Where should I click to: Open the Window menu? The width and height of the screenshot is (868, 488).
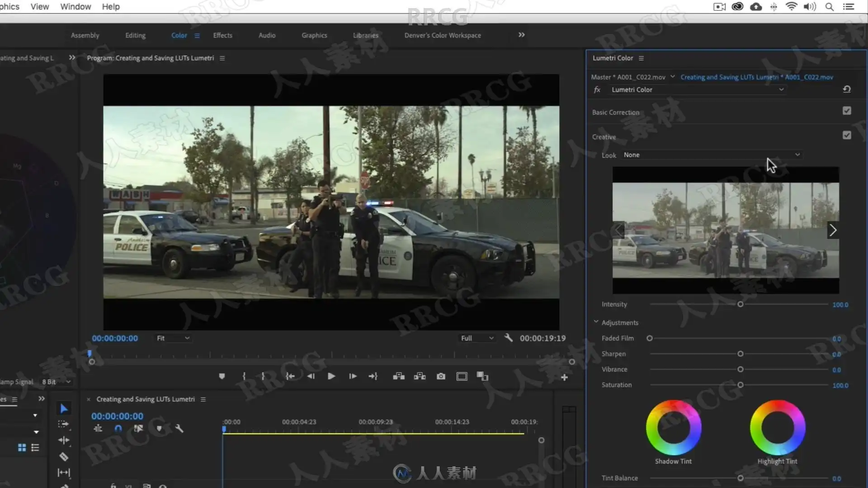[x=75, y=7]
